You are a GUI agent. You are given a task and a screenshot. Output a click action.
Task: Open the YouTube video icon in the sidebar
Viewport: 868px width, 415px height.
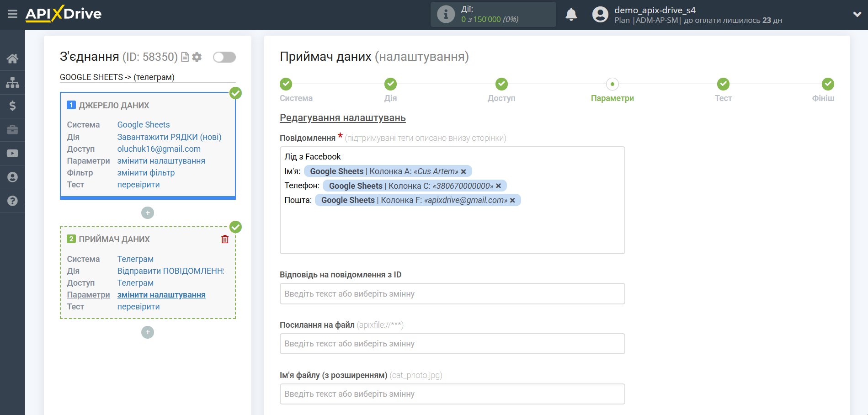pos(12,154)
